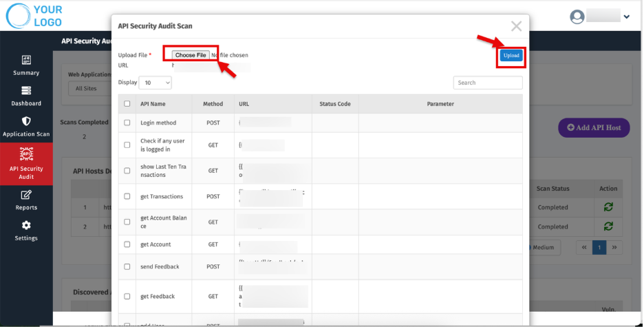Click the Search input field
The image size is (644, 327).
[488, 83]
